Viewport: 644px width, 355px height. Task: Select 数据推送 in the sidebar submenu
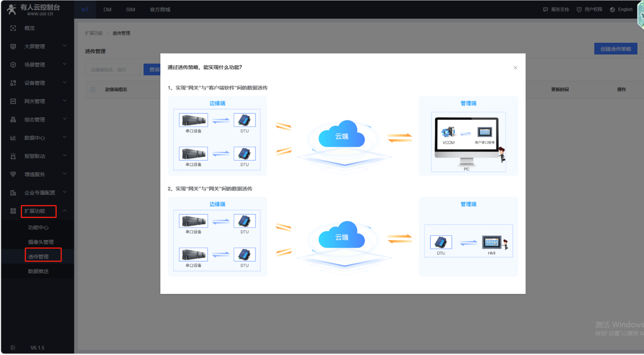[38, 271]
